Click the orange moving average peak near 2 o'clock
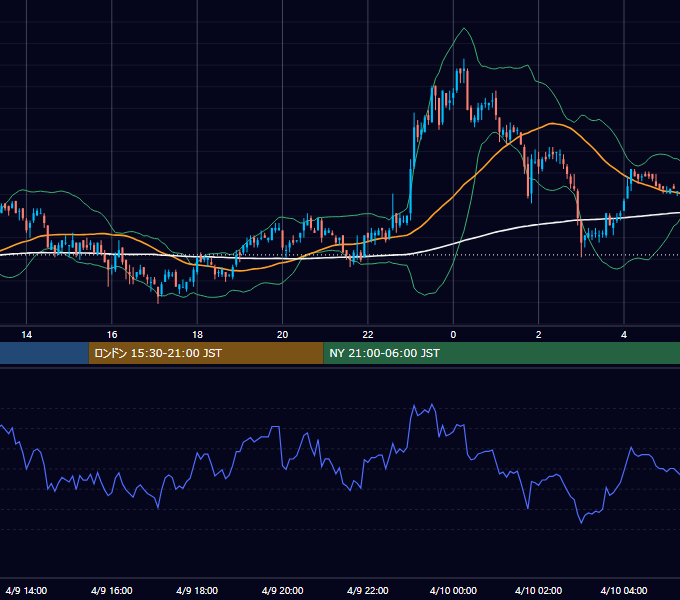Viewport: 680px width, 600px height. tap(552, 124)
